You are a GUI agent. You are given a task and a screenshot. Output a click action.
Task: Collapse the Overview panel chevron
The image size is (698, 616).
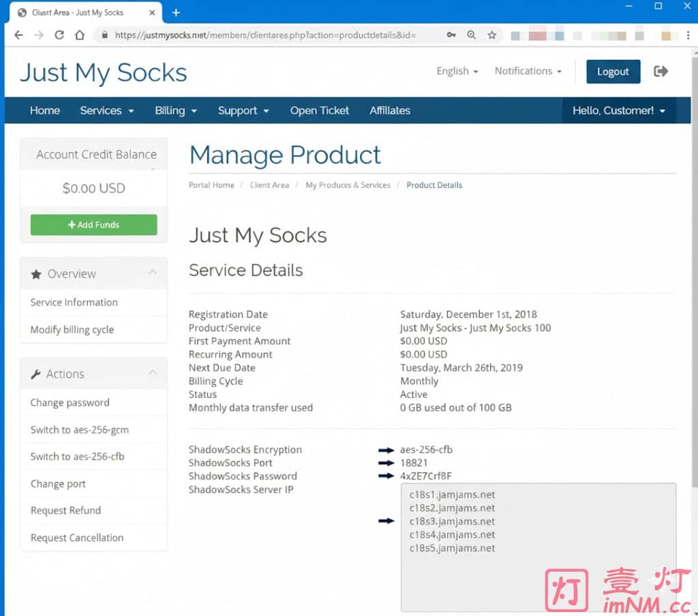click(153, 273)
